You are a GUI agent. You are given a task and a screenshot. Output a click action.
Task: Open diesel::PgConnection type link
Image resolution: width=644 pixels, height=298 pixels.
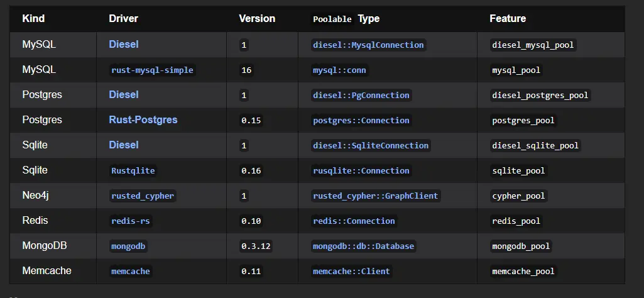pyautogui.click(x=361, y=95)
